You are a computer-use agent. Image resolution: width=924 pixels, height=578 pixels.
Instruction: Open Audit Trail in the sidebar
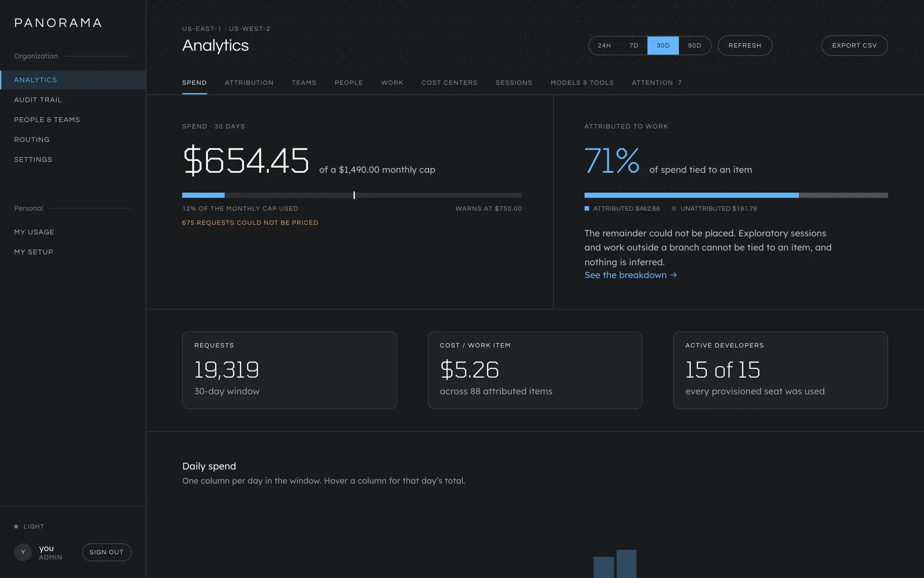coord(73,100)
